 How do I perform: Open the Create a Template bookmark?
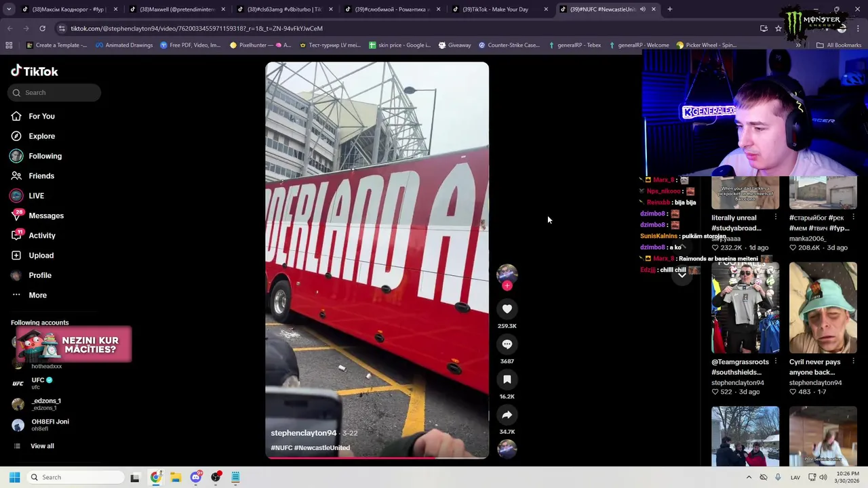(x=56, y=45)
